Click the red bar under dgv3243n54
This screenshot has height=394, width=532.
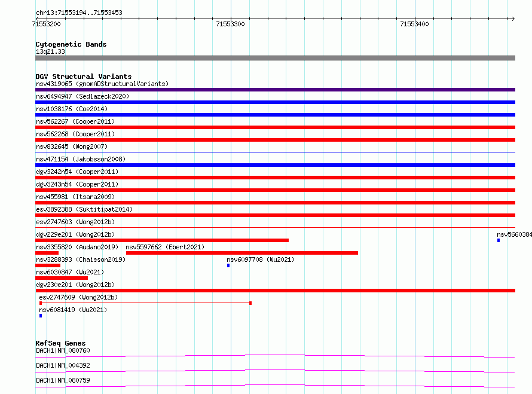point(275,190)
